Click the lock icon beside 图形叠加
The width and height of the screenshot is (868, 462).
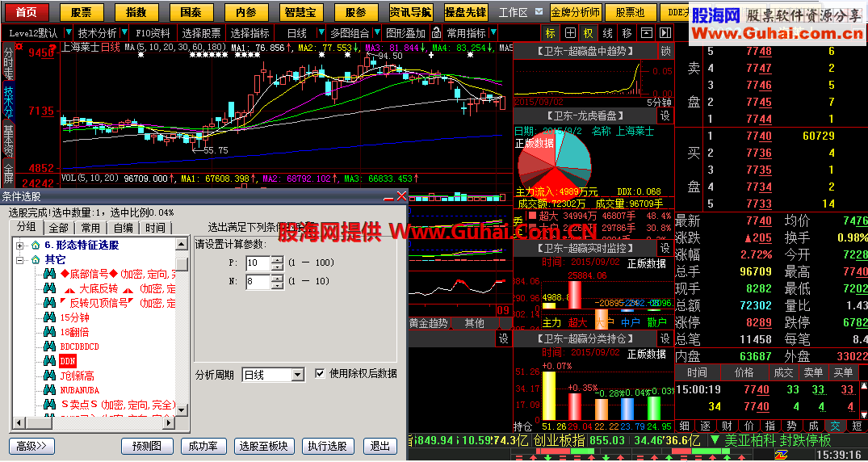(x=437, y=32)
